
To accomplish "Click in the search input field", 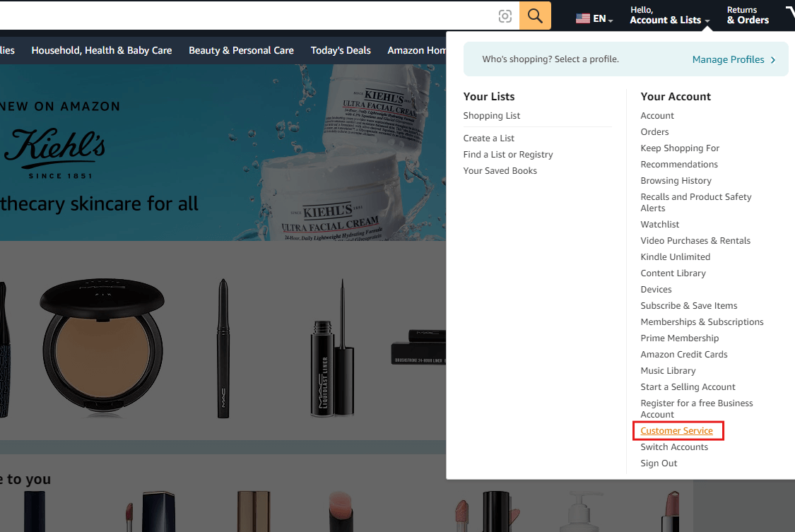I will (246, 16).
